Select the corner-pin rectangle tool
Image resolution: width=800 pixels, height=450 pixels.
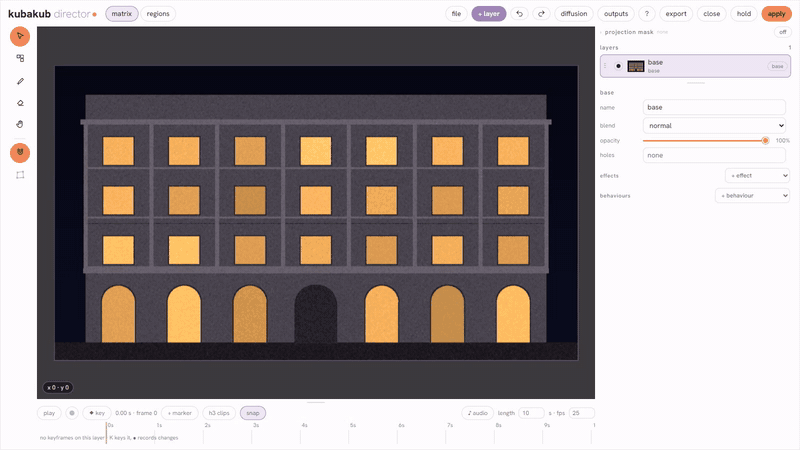click(20, 175)
